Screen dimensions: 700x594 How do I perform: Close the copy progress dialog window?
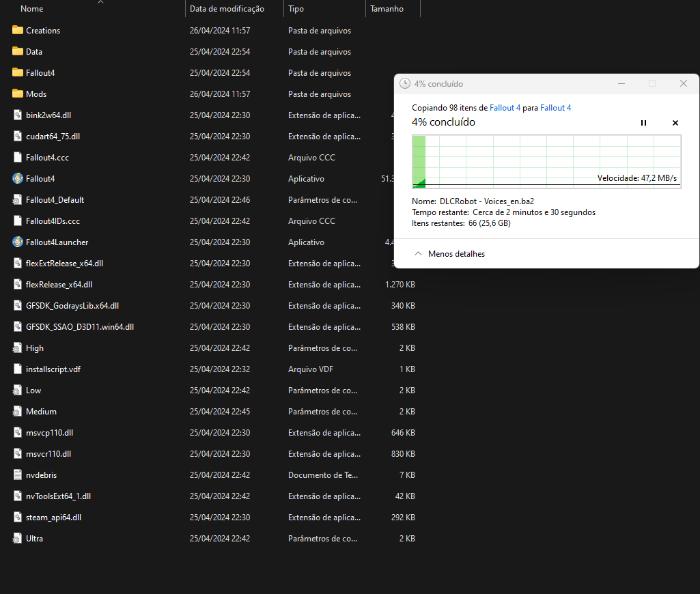[683, 83]
